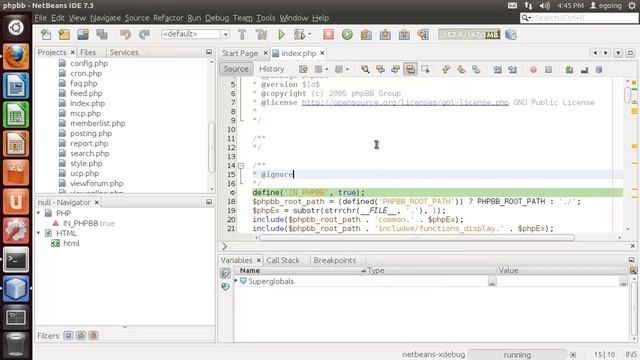The height and width of the screenshot is (360, 640).
Task: Click the green Continue debugger button
Action: [347, 35]
